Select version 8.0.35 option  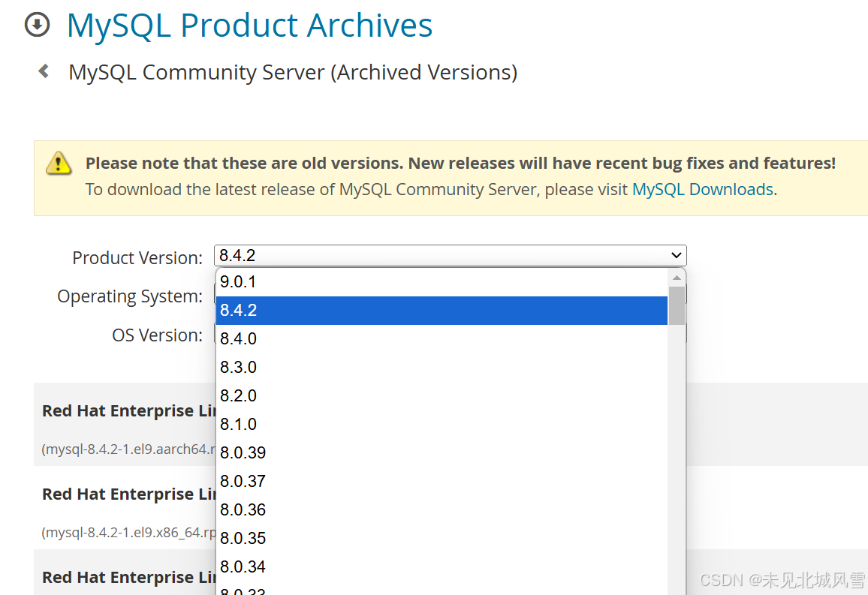442,538
